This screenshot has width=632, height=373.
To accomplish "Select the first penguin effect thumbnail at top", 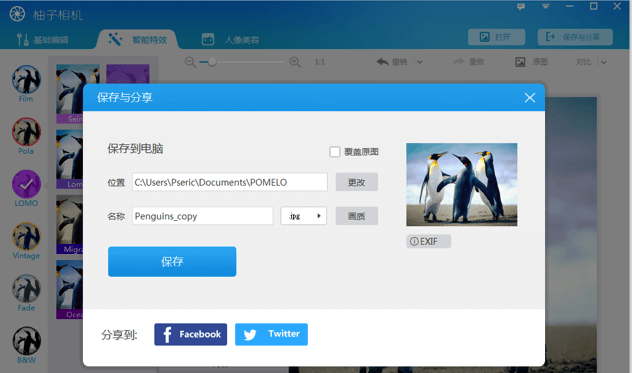I will (x=78, y=94).
